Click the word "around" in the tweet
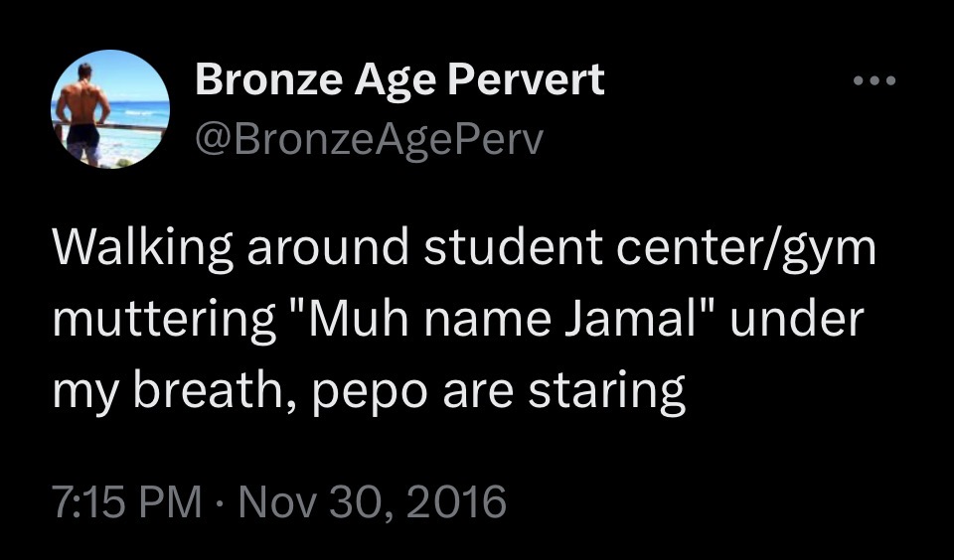Screen dimensions: 954x560 coord(327,248)
